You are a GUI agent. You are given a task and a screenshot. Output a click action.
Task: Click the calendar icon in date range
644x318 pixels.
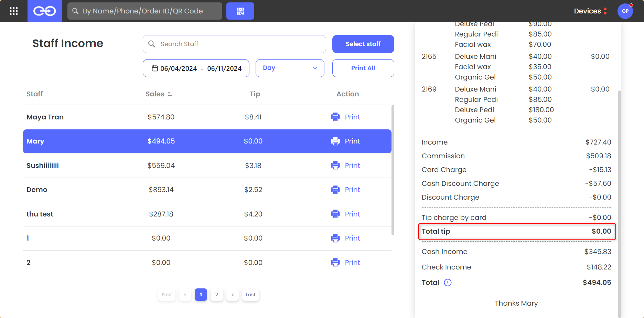pos(155,68)
